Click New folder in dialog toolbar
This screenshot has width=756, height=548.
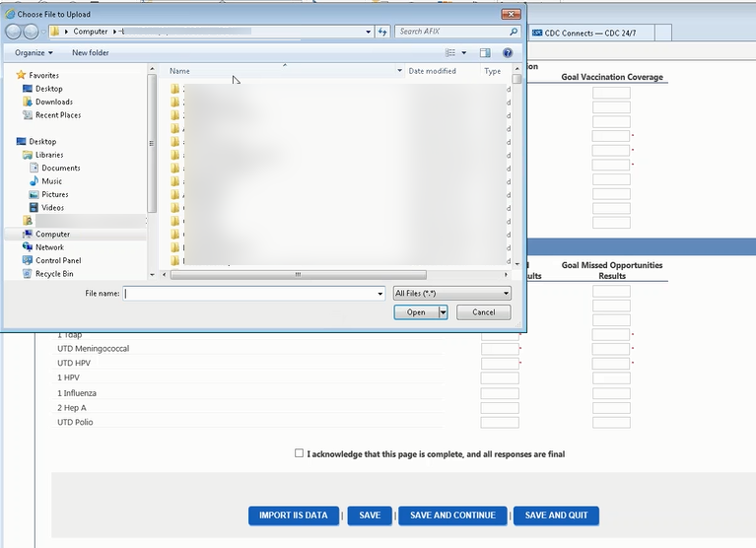[x=90, y=52]
